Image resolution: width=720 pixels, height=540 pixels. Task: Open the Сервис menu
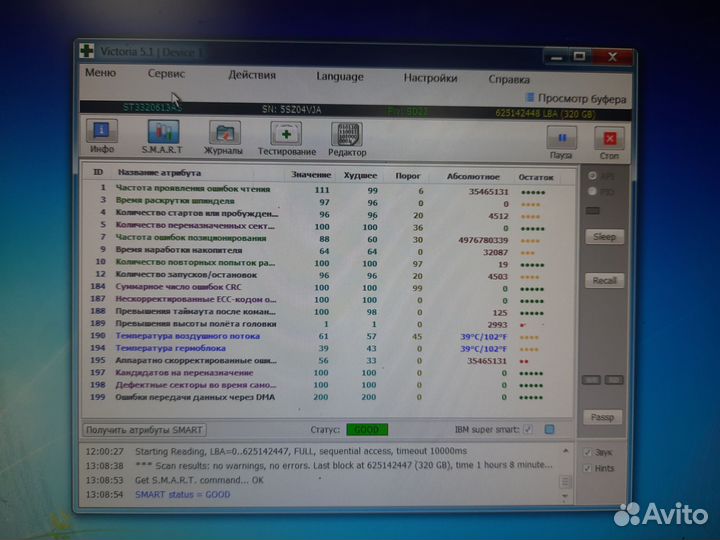pyautogui.click(x=166, y=74)
